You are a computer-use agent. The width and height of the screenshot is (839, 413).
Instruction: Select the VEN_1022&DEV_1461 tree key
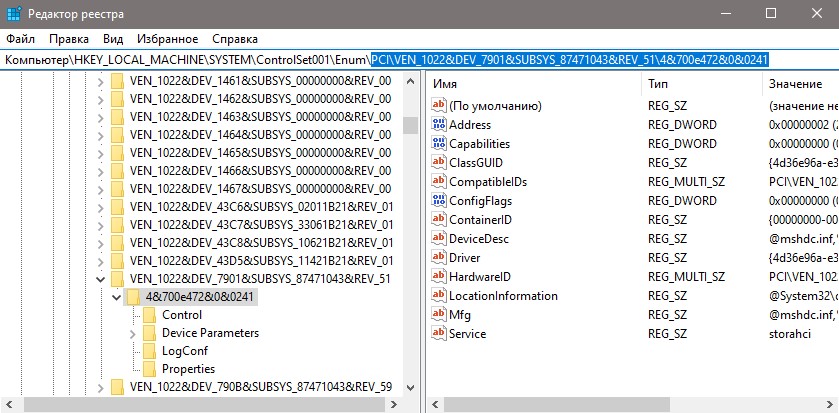point(260,81)
